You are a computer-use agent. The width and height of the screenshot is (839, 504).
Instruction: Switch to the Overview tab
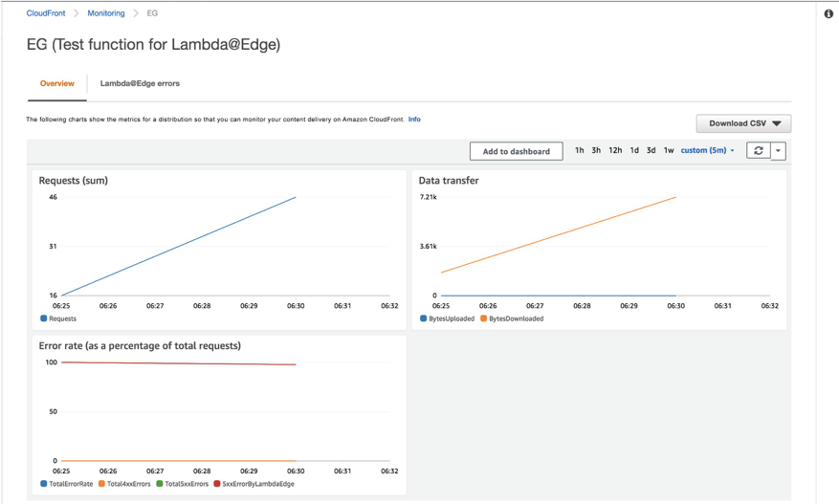(x=57, y=83)
